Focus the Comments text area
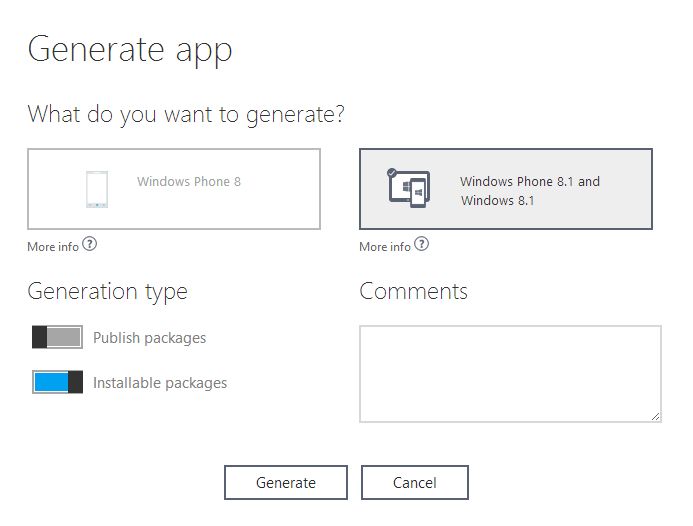Image resolution: width=693 pixels, height=526 pixels. [510, 374]
